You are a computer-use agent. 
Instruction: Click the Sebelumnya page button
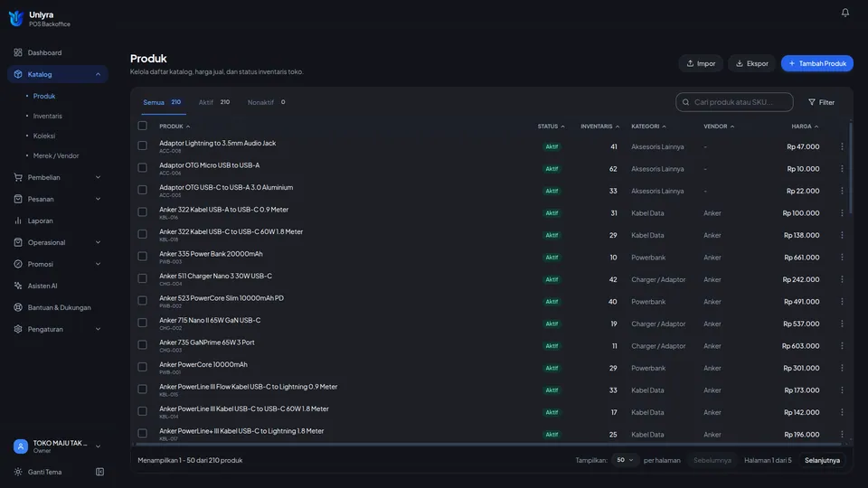tap(712, 460)
